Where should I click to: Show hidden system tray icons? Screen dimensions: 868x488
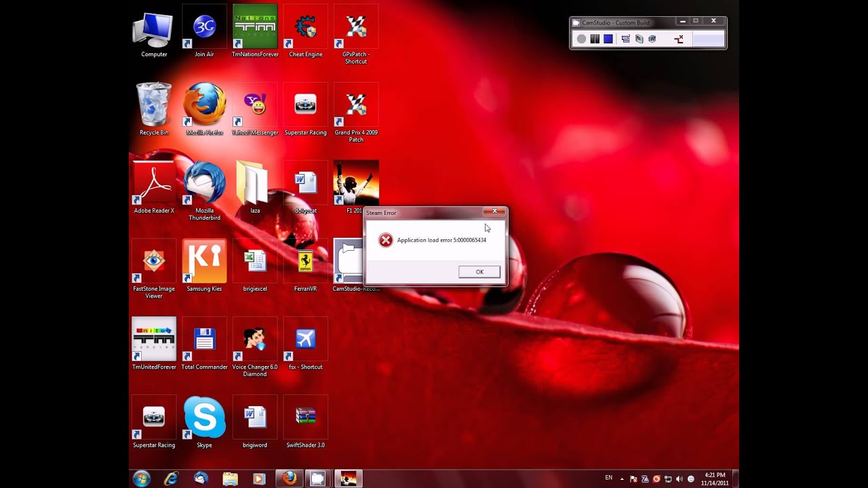point(623,479)
